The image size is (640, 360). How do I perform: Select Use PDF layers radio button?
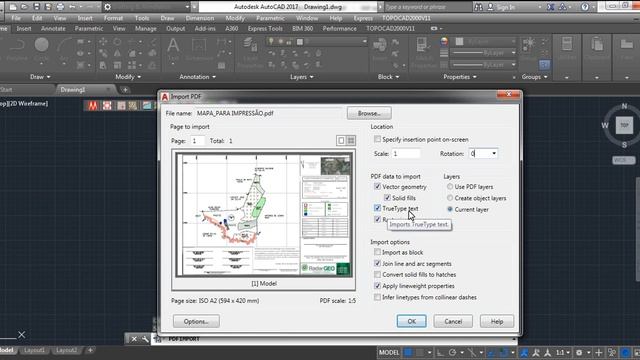(450, 187)
